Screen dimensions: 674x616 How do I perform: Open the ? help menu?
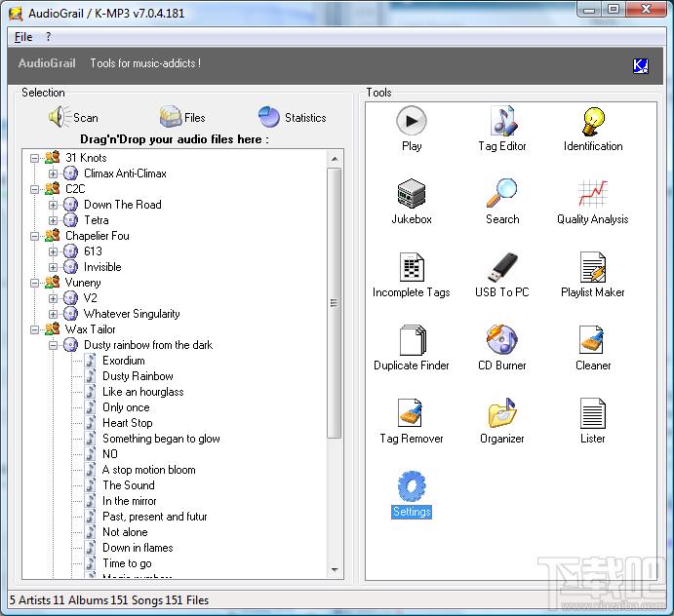tap(48, 37)
